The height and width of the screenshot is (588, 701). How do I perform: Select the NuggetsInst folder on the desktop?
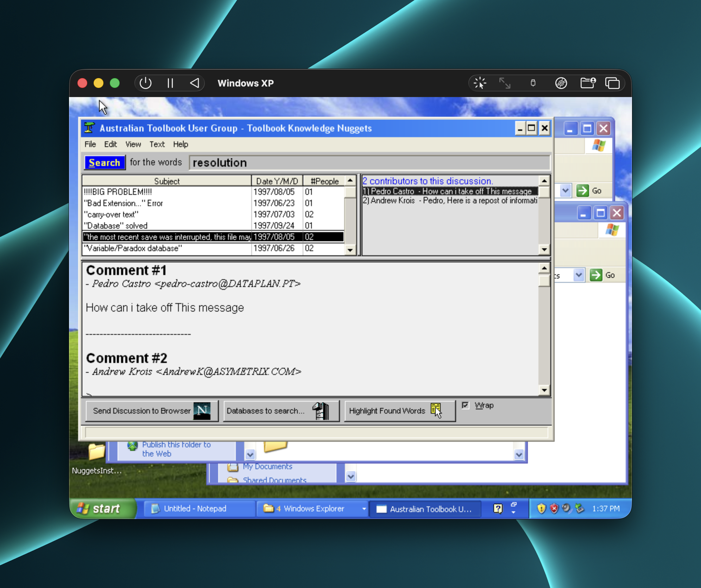click(x=96, y=457)
